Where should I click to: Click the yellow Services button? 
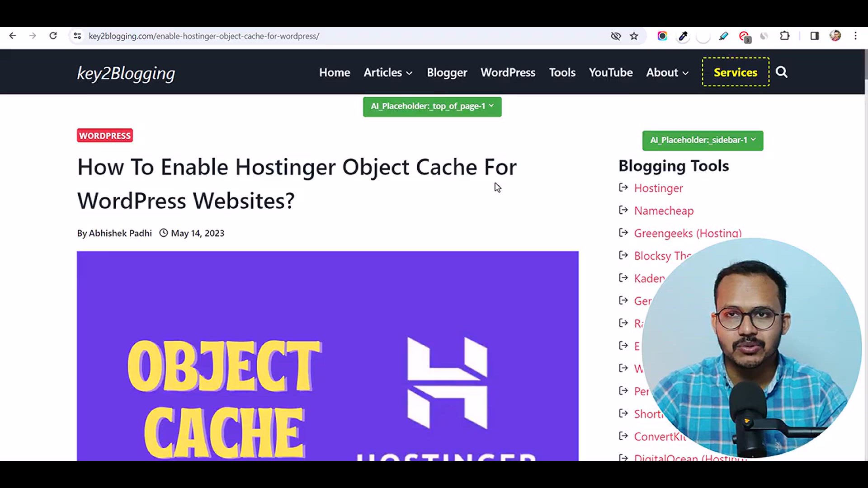tap(736, 72)
